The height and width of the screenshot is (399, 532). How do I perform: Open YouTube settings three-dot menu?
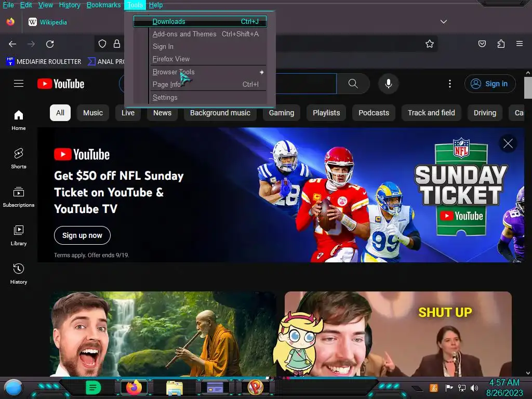point(450,84)
